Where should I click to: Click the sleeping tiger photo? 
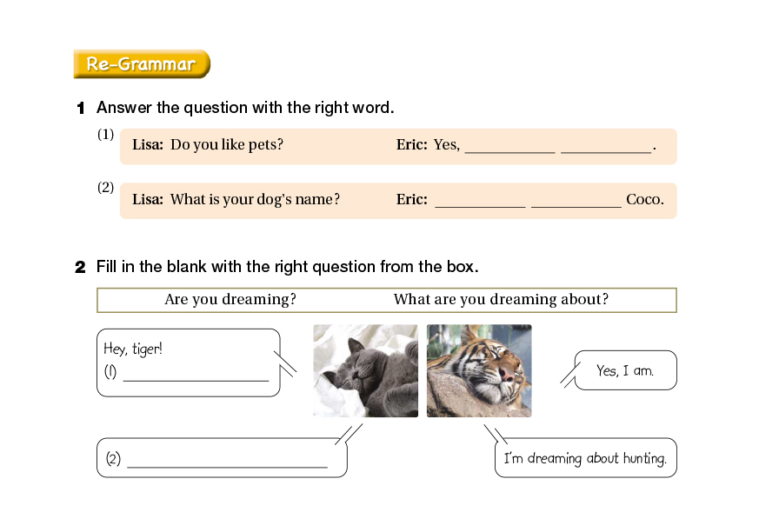pos(479,371)
